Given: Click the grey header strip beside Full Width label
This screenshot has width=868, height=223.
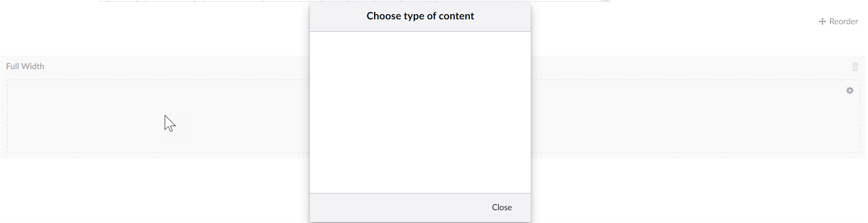Looking at the screenshot, I should [177, 67].
